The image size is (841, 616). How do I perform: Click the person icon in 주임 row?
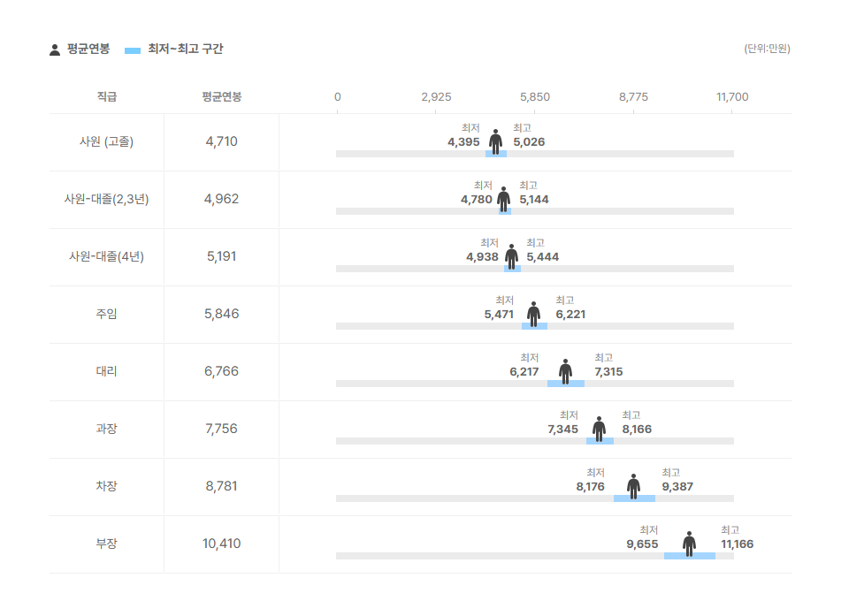pyautogui.click(x=533, y=313)
